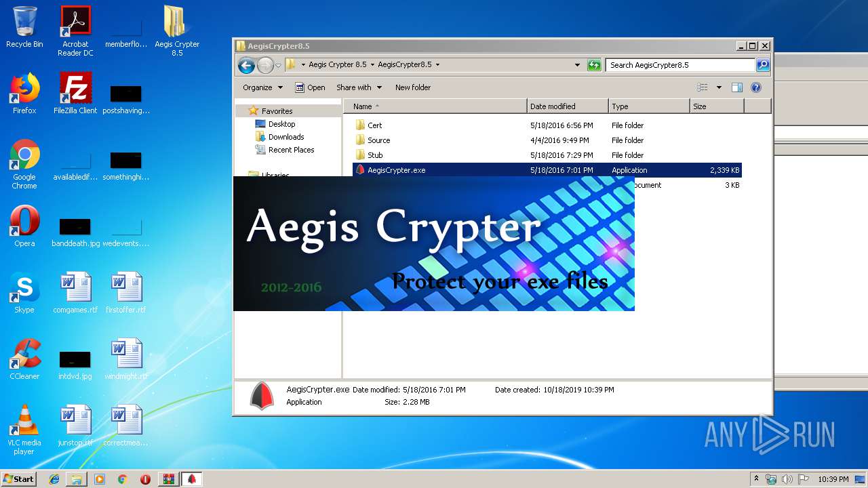Change view with the views icon
The height and width of the screenshot is (488, 868).
(x=703, y=87)
